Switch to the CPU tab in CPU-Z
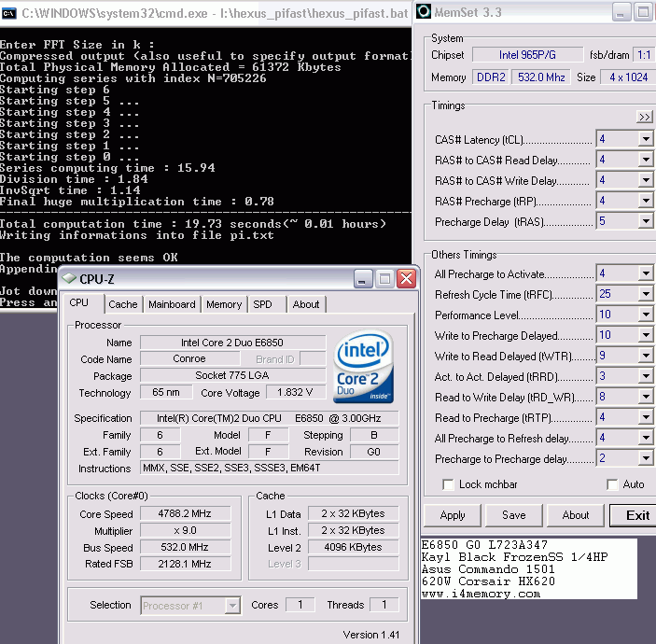The height and width of the screenshot is (644, 656). click(82, 303)
